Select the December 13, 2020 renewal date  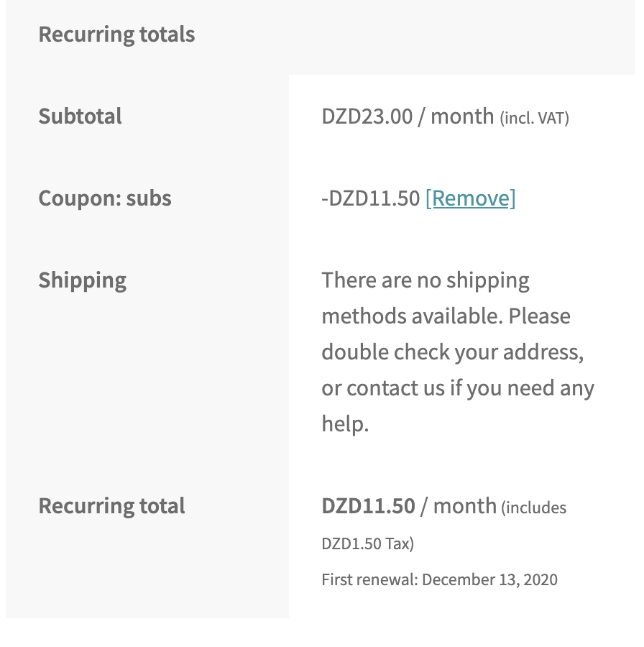pos(490,579)
